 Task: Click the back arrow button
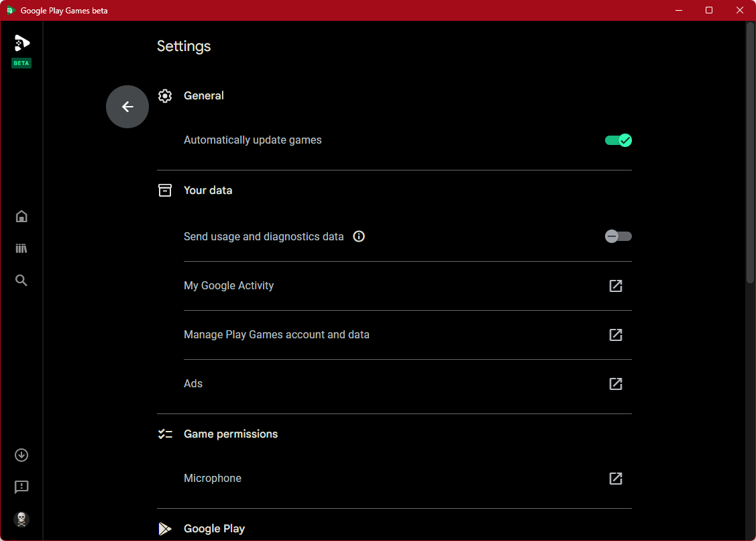[127, 107]
